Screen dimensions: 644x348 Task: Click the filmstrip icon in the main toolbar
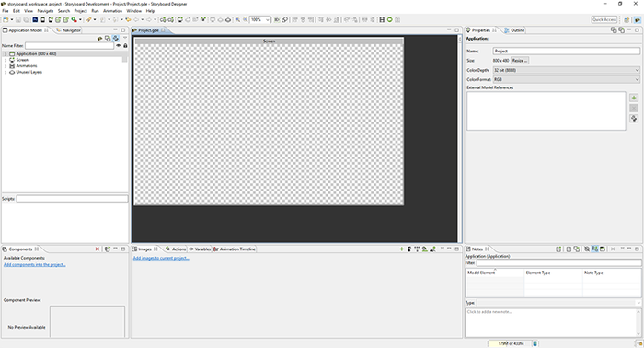click(382, 19)
